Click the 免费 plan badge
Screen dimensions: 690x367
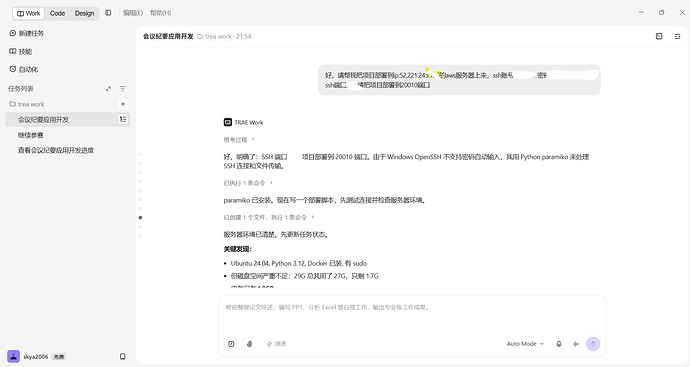pyautogui.click(x=59, y=356)
